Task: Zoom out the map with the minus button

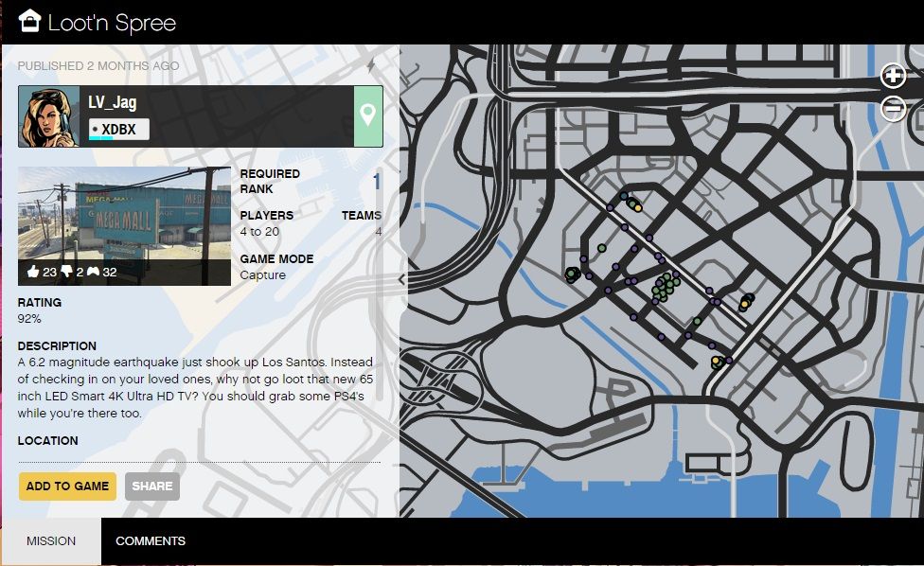Action: click(x=893, y=109)
